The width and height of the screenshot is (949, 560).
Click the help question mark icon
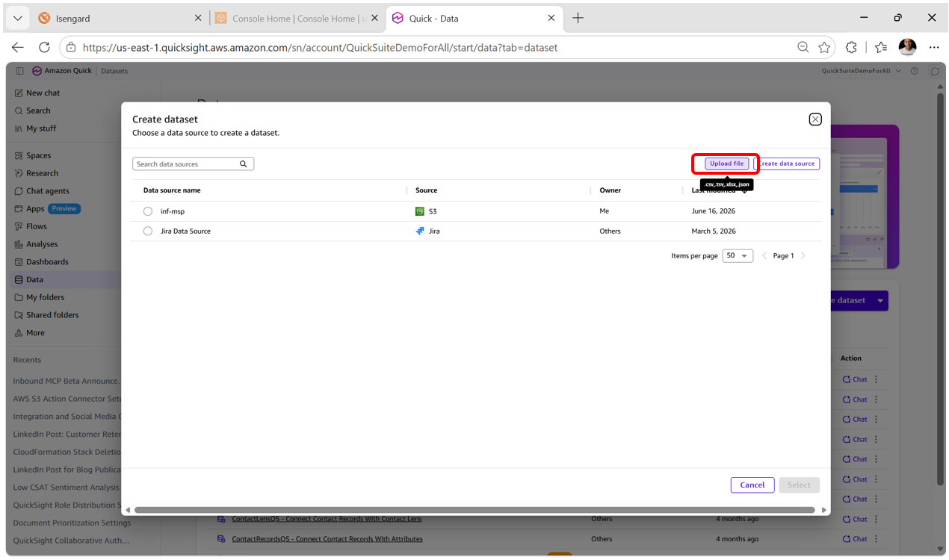click(915, 71)
